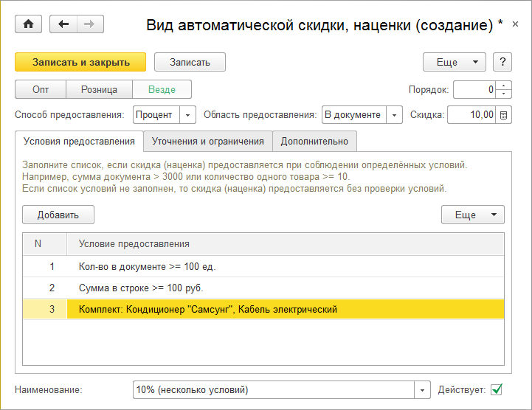This screenshot has height=410, width=532.
Task: Switch to the Уточнения и ограничения tab
Action: pyautogui.click(x=207, y=141)
